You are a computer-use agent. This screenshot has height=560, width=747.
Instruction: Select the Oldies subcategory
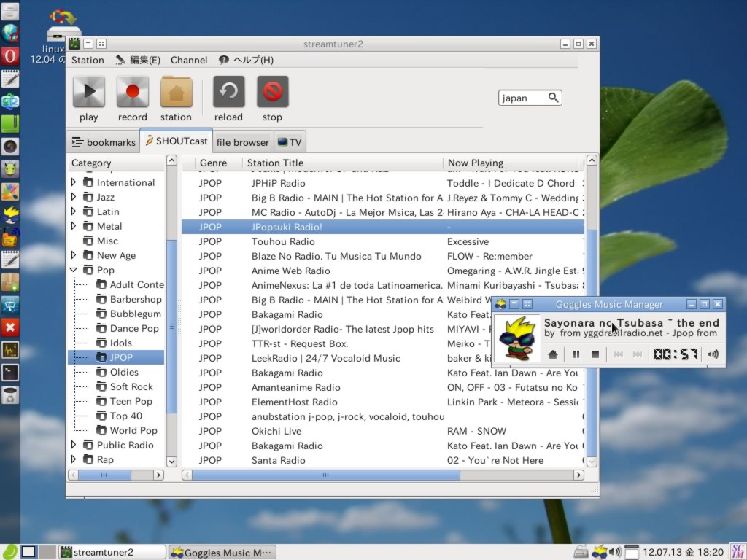click(x=124, y=372)
